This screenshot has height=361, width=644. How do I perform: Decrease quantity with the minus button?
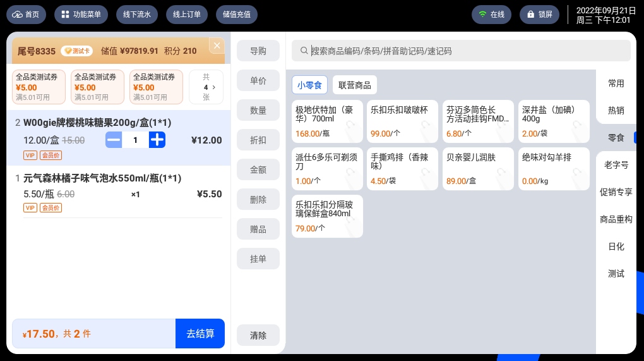tap(114, 140)
